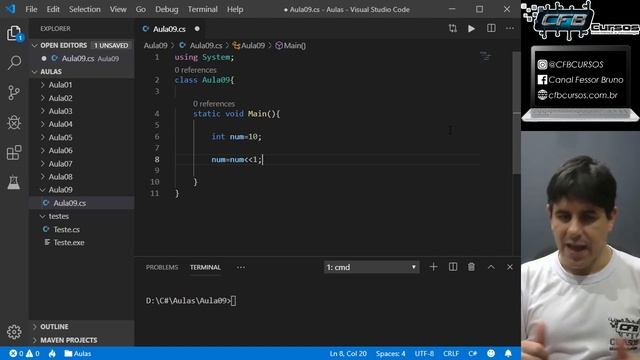Select Teste.exe in the explorer
Image resolution: width=640 pixels, height=360 pixels.
pyautogui.click(x=82, y=242)
